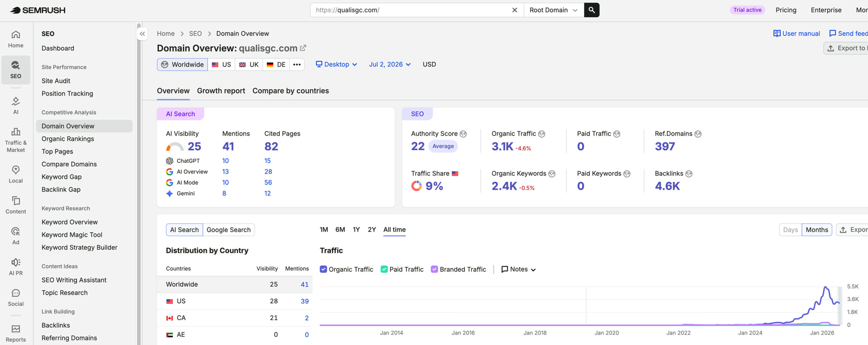This screenshot has height=345, width=868.
Task: Open Traffic & Market sidebar section
Action: click(16, 140)
